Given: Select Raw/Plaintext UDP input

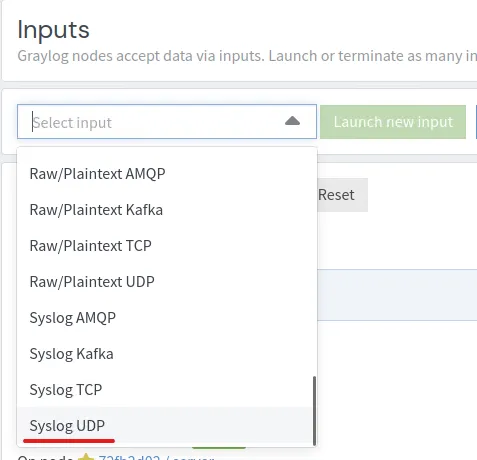Looking at the screenshot, I should coord(166,282).
